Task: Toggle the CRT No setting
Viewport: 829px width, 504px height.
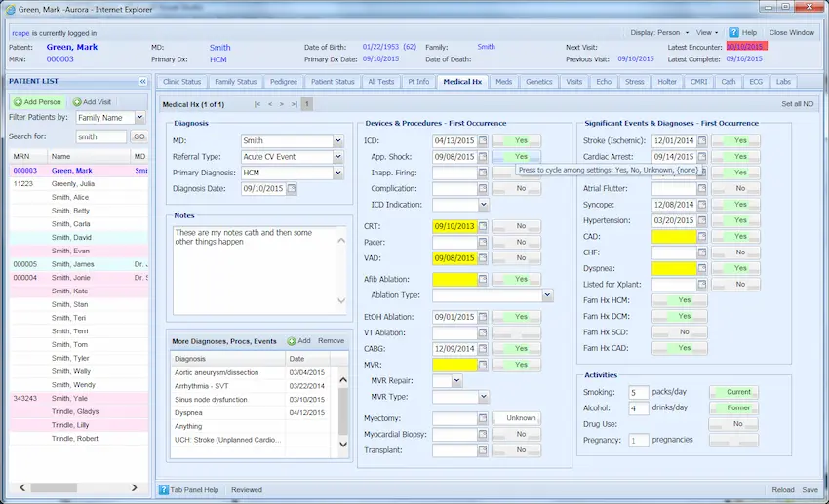Action: [x=517, y=226]
